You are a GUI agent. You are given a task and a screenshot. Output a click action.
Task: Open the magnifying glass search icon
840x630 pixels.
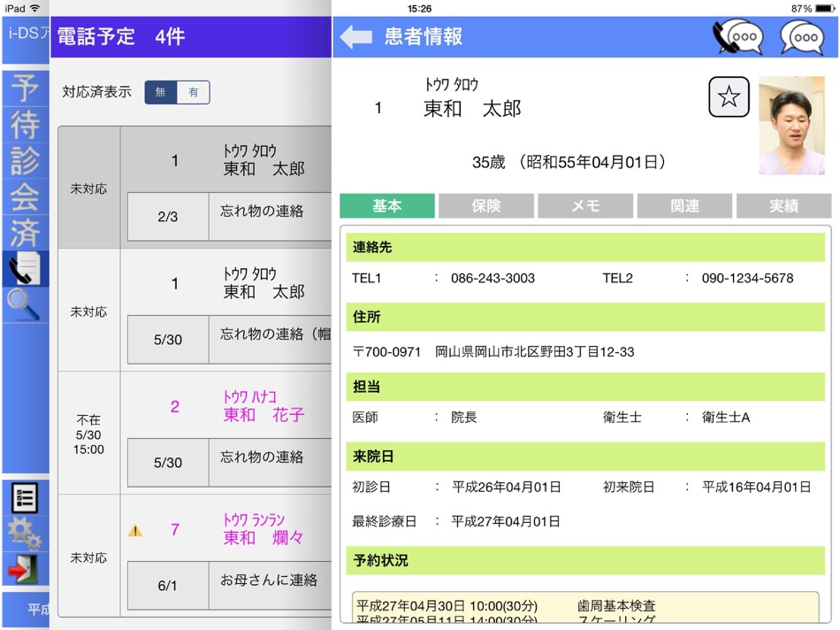tap(25, 305)
